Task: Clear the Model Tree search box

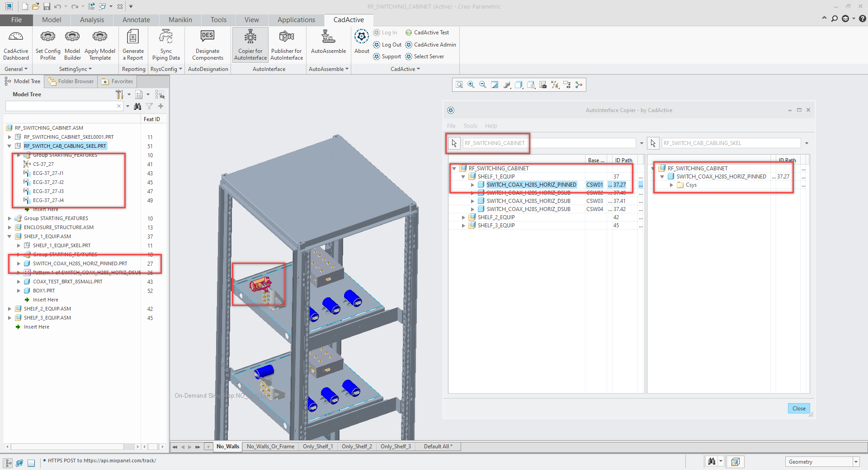Action: 119,106
